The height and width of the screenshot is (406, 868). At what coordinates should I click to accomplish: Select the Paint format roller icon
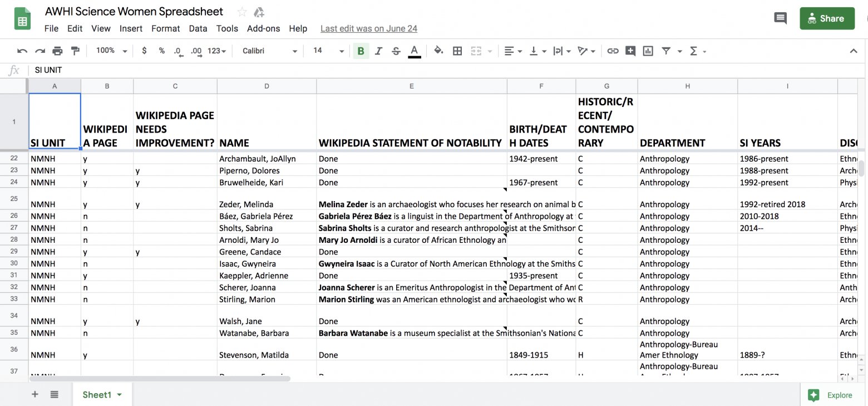[x=75, y=51]
